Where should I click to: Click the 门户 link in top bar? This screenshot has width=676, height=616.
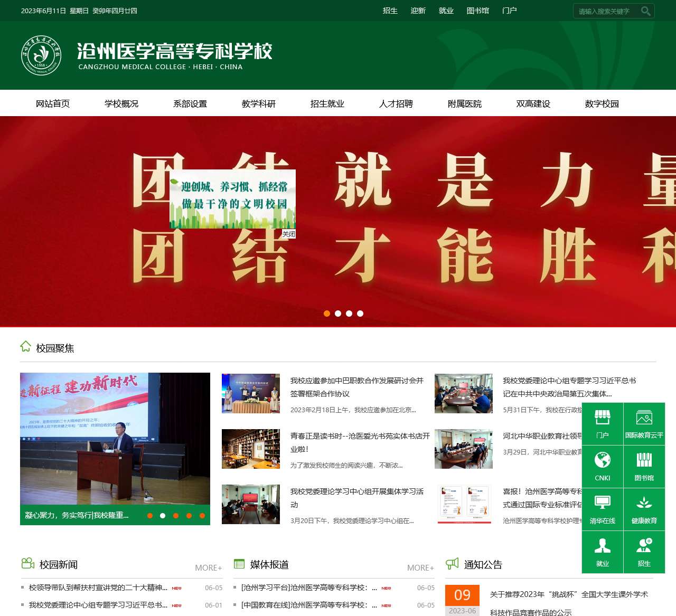(x=510, y=11)
